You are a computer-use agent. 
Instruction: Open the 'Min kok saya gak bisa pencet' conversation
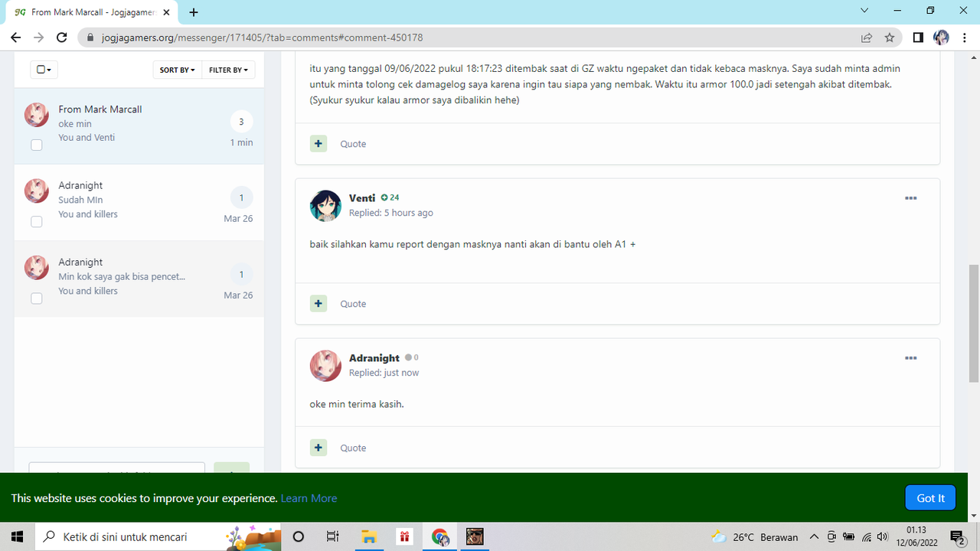pos(139,279)
